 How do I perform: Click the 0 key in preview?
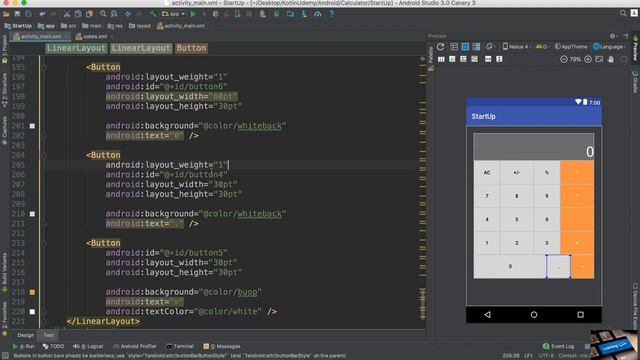pos(510,267)
